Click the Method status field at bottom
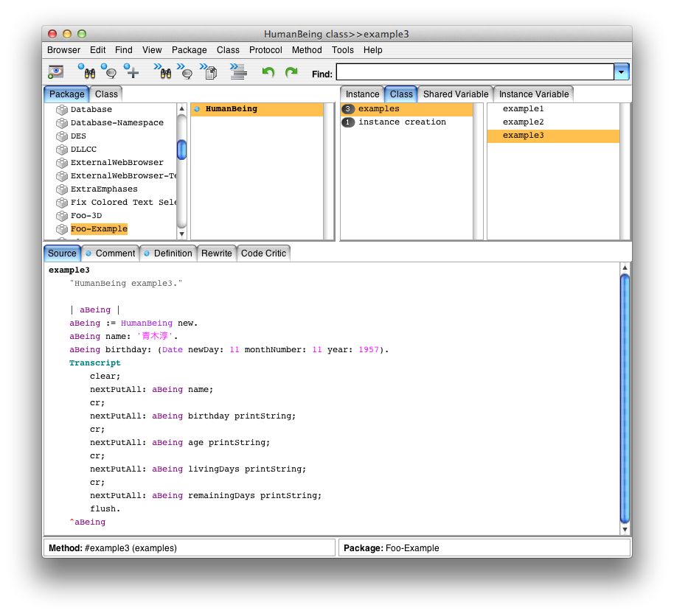 pyautogui.click(x=189, y=548)
